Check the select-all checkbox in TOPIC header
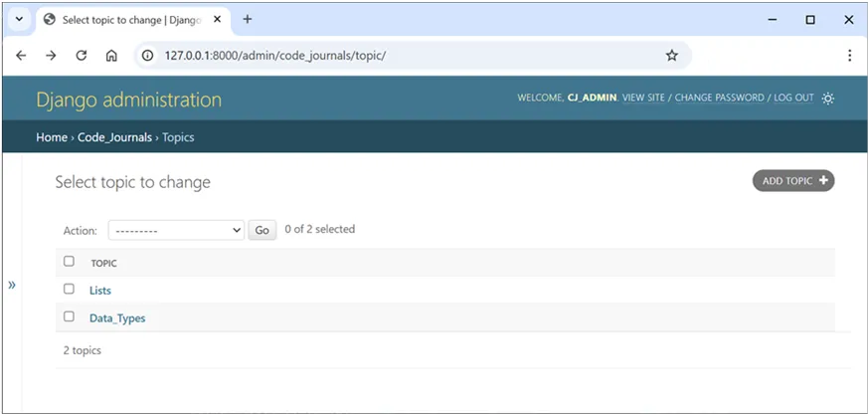The image size is (868, 414). [69, 261]
